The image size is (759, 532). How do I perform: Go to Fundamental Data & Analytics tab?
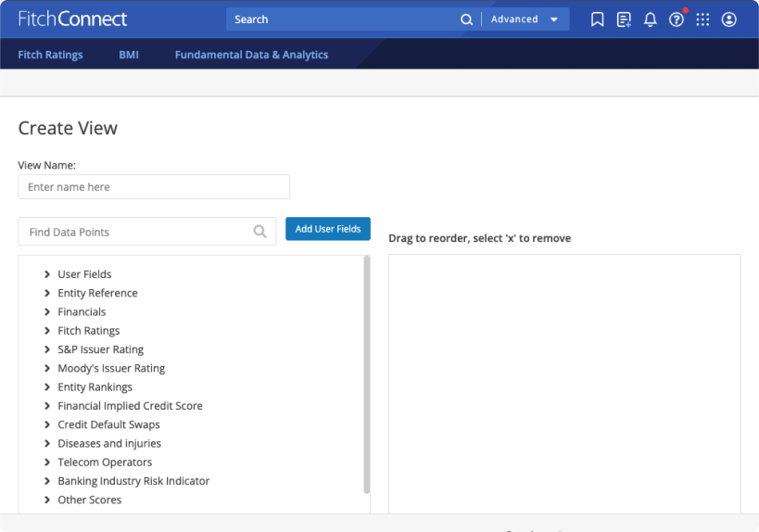pos(251,55)
